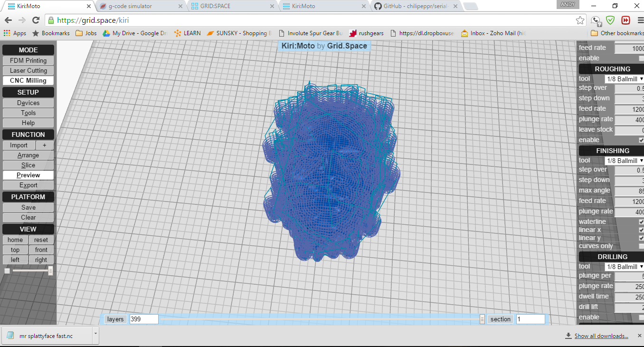The image size is (644, 347).
Task: Open the Tools setup
Action: click(x=28, y=113)
